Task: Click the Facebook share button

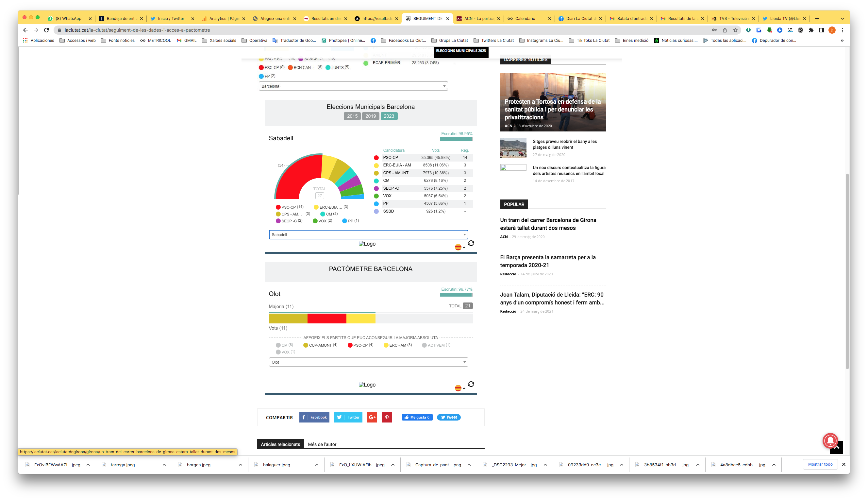Action: pyautogui.click(x=314, y=417)
